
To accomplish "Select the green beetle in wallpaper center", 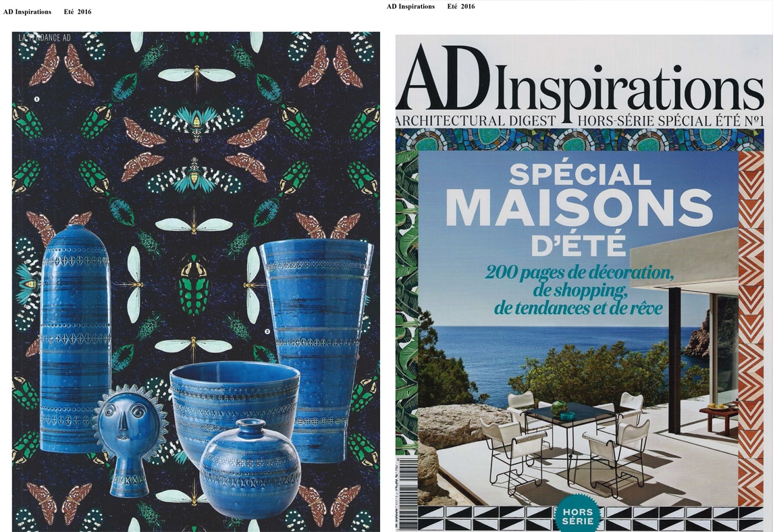I will tap(194, 286).
